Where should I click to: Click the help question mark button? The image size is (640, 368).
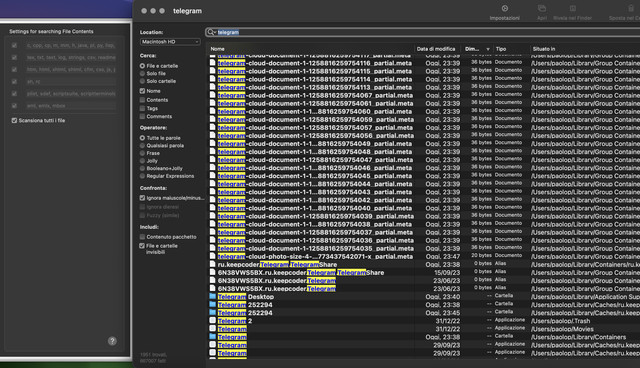(112, 341)
